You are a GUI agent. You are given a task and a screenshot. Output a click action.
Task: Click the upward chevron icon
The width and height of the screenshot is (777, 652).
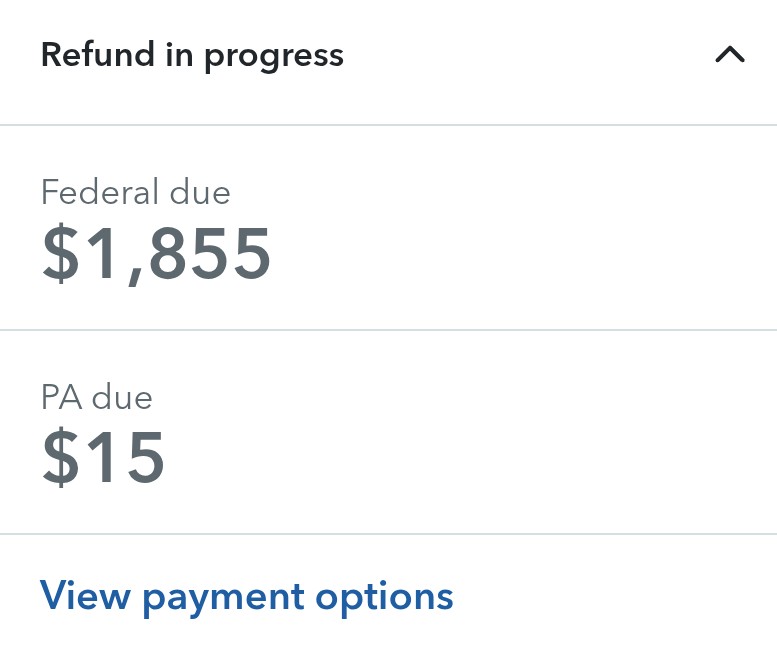pos(730,55)
